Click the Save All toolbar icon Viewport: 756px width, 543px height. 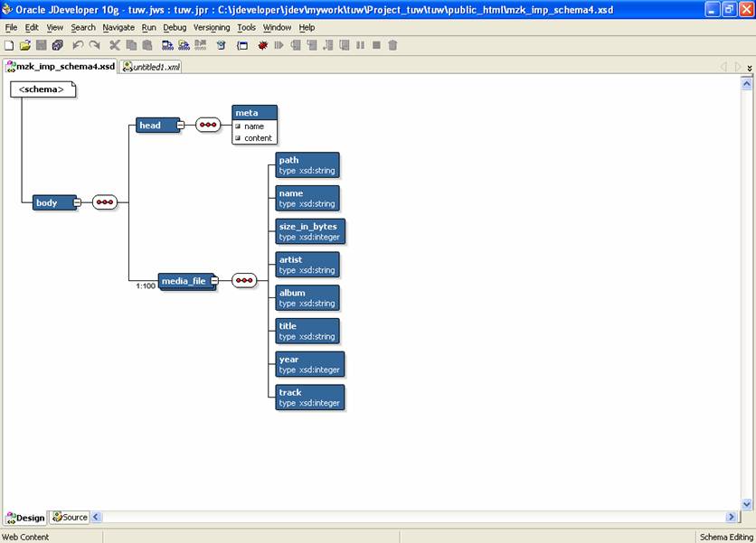tap(57, 45)
